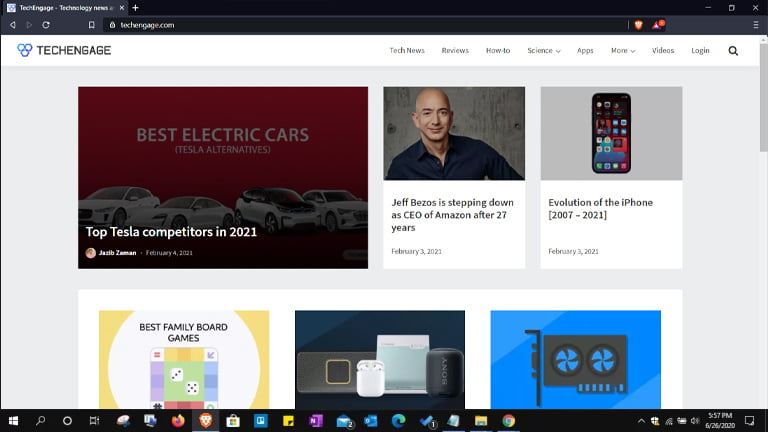Click the Best Family Board Games thumbnail

184,360
